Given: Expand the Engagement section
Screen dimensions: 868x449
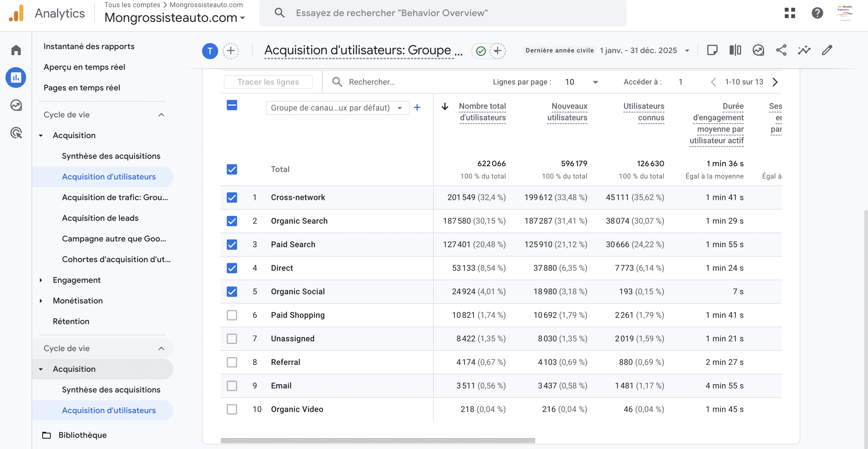Looking at the screenshot, I should coord(76,280).
